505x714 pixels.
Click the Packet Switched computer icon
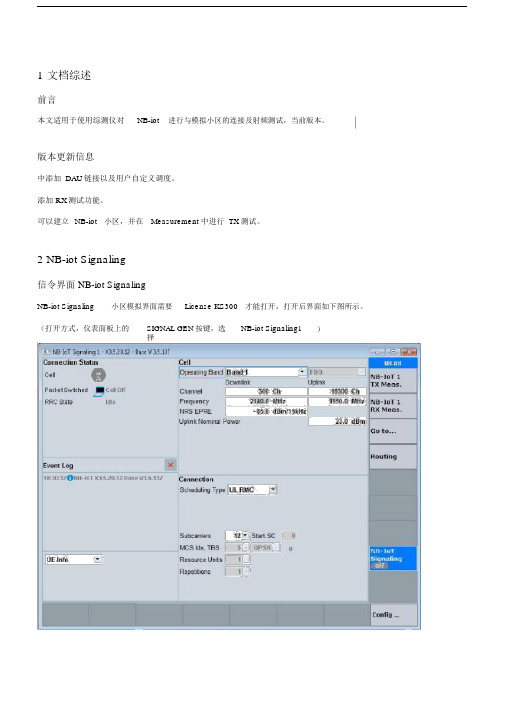(100, 391)
